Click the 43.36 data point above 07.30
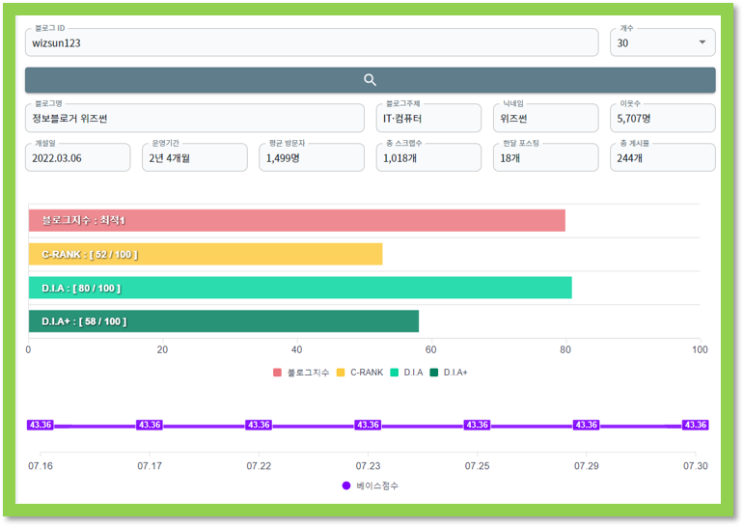This screenshot has width=743, height=526. [695, 425]
